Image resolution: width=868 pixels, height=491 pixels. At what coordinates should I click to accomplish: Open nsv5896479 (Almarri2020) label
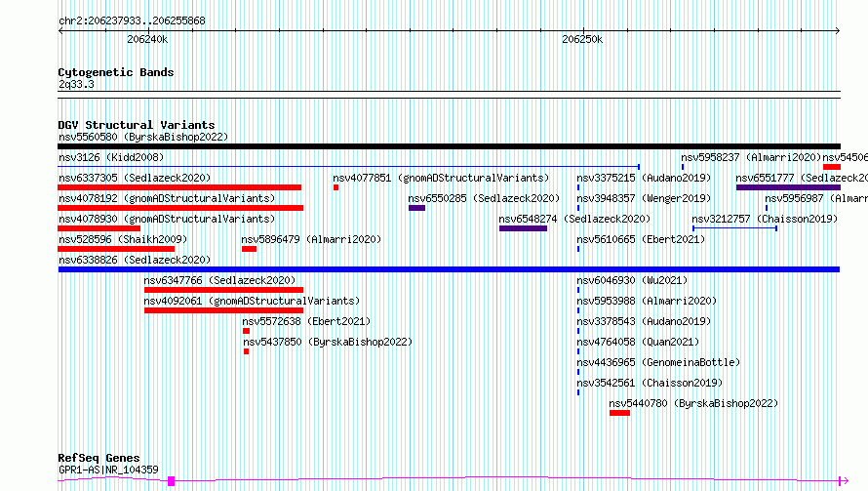(x=311, y=239)
